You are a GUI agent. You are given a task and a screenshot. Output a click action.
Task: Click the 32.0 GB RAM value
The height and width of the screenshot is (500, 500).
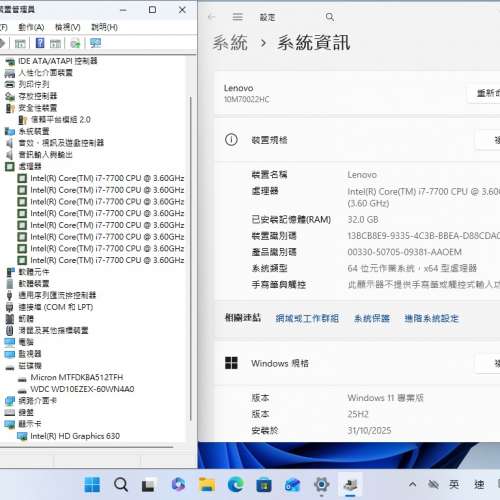pos(363,220)
